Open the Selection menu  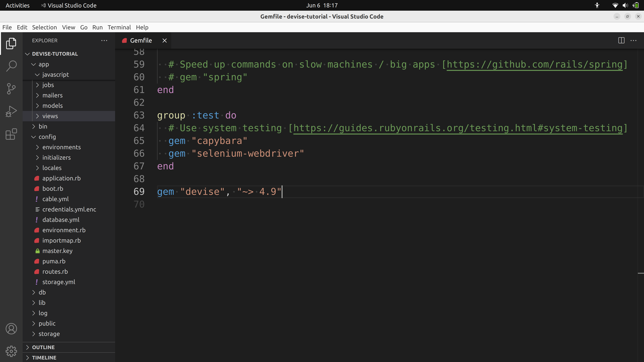[x=44, y=27]
